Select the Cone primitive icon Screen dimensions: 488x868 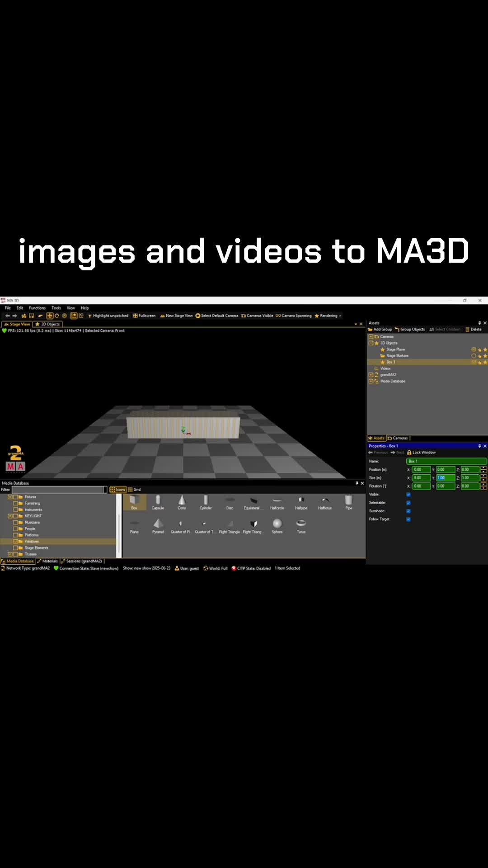click(x=182, y=502)
